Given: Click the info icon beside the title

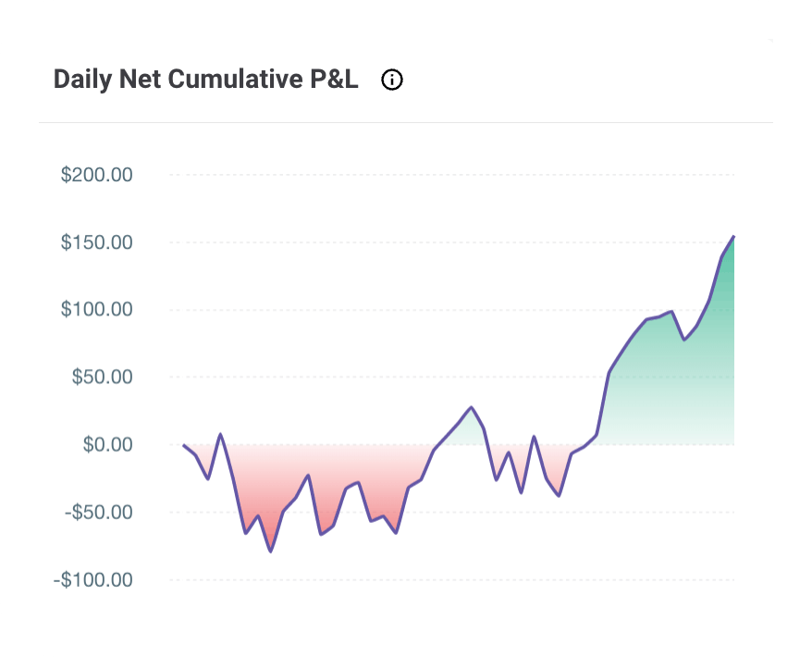Looking at the screenshot, I should click(392, 80).
